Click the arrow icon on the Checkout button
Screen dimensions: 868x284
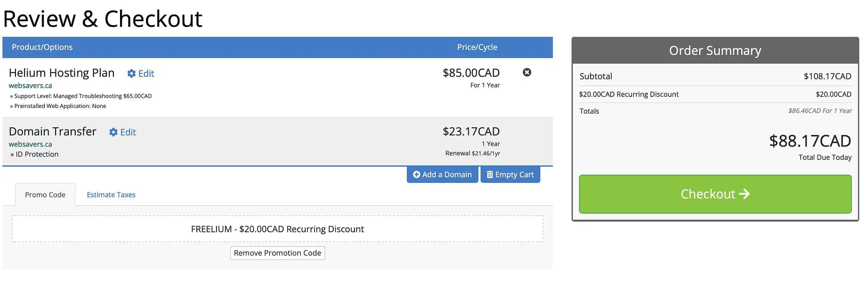[745, 194]
